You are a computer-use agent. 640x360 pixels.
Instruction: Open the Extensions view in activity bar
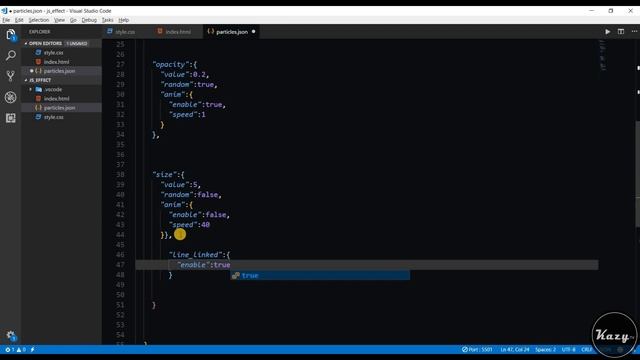tap(11, 118)
